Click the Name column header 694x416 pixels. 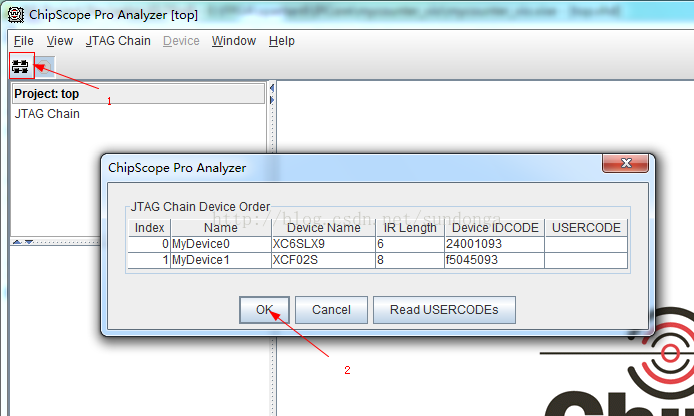(221, 227)
